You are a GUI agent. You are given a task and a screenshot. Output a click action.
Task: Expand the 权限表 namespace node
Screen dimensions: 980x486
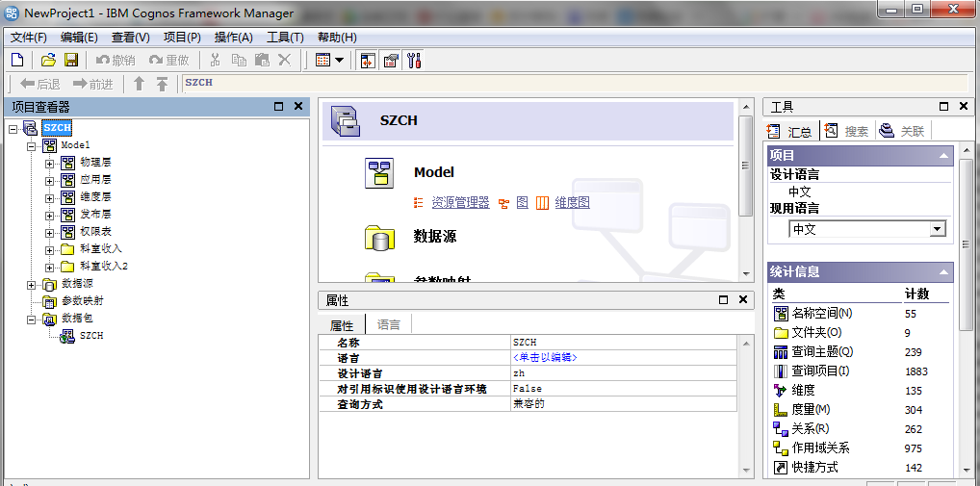(49, 233)
